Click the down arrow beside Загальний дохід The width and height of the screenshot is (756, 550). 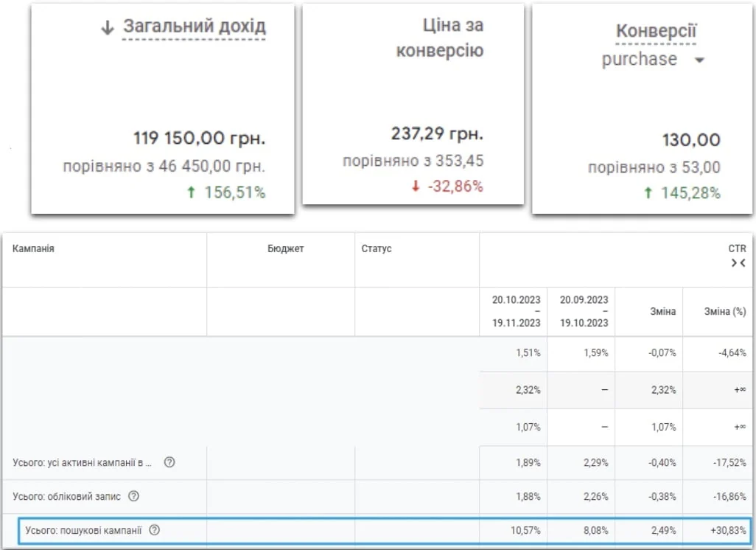(x=107, y=27)
